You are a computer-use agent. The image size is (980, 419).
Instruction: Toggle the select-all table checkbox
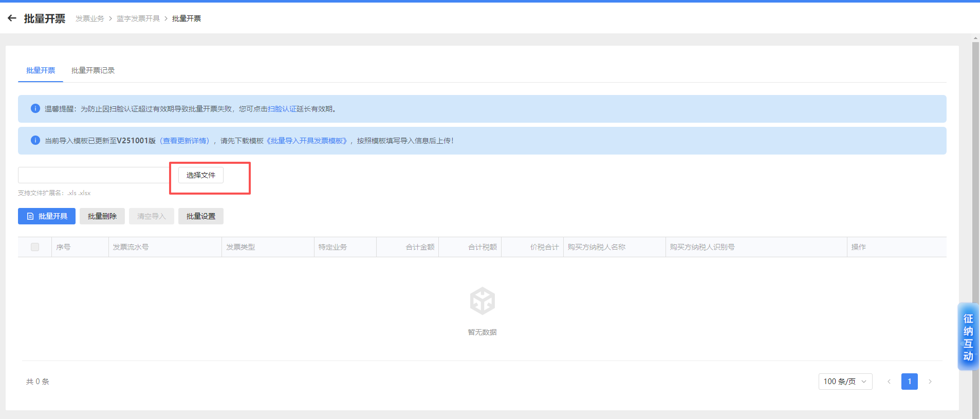pos(35,247)
